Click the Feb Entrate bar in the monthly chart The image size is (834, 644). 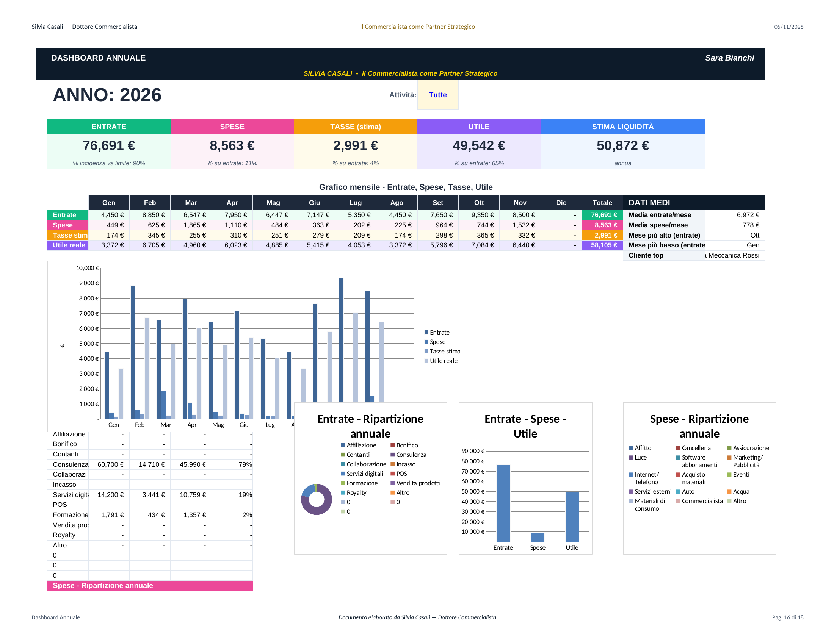click(133, 352)
